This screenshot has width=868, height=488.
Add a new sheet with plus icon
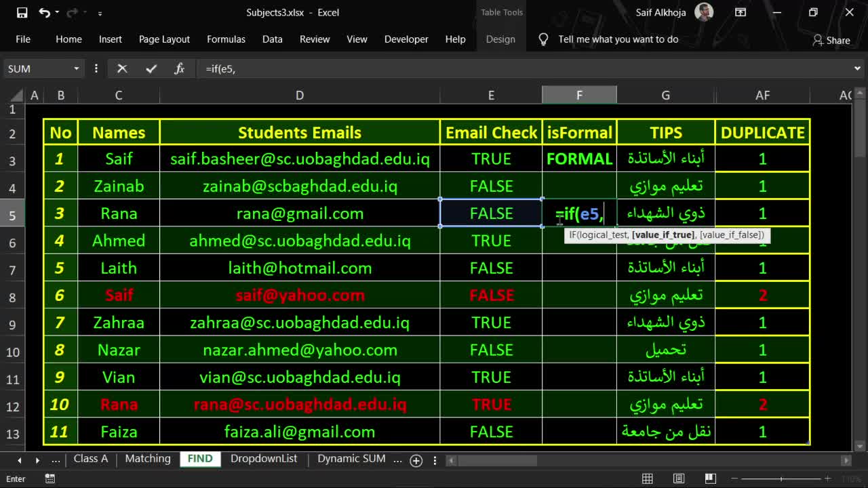tap(416, 460)
